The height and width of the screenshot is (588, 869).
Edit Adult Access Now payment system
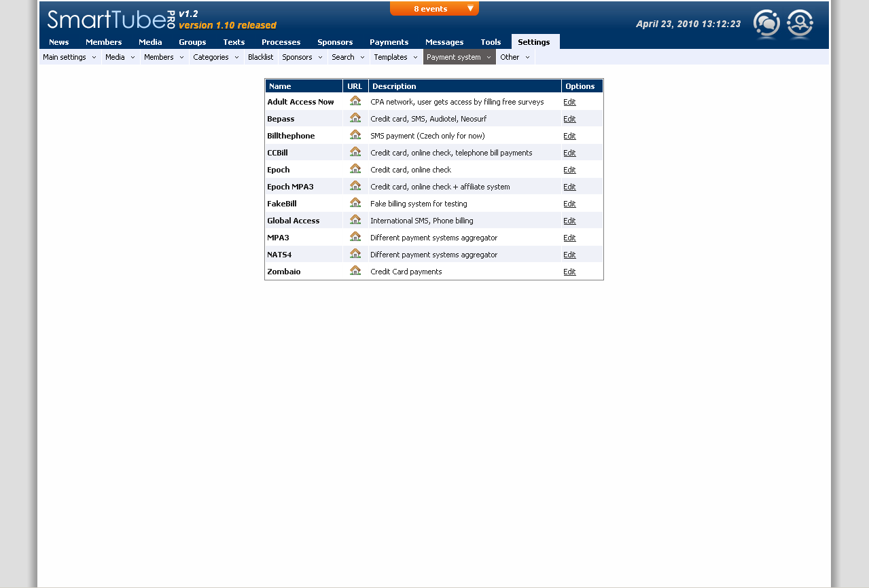tap(569, 102)
